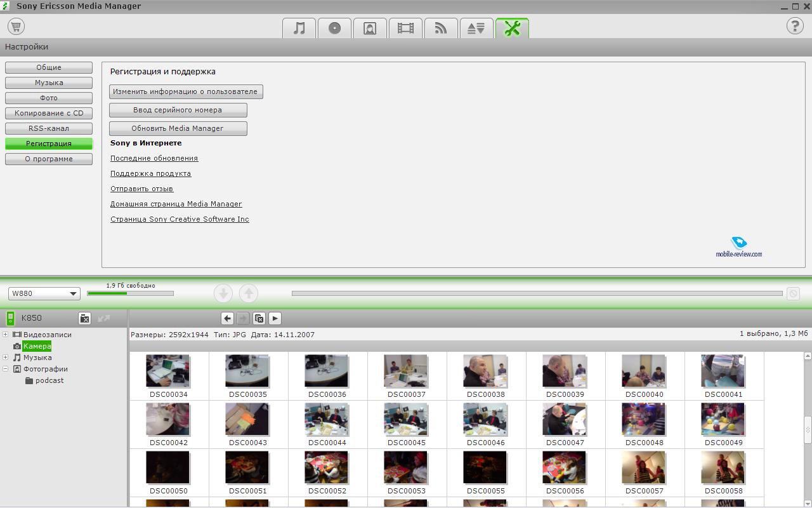Click the upload arrow transfer button
The image size is (812, 508).
point(249,293)
